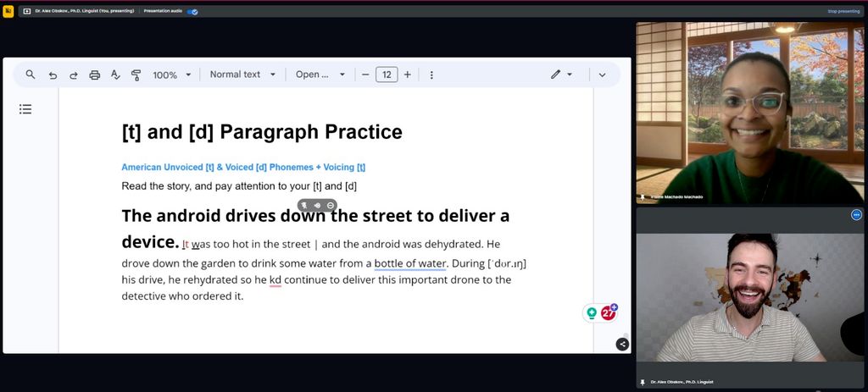This screenshot has height=392, width=868.
Task: Click the misspelled word "kd"
Action: coord(275,279)
